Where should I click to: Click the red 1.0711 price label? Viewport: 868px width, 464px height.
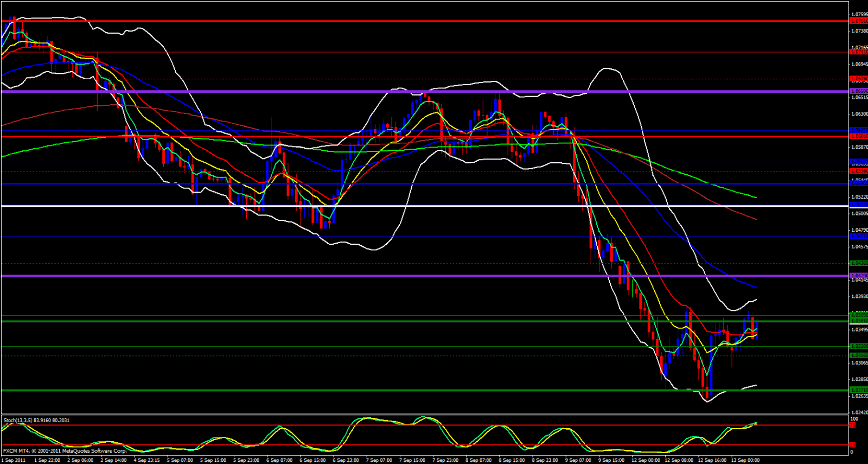[858, 52]
